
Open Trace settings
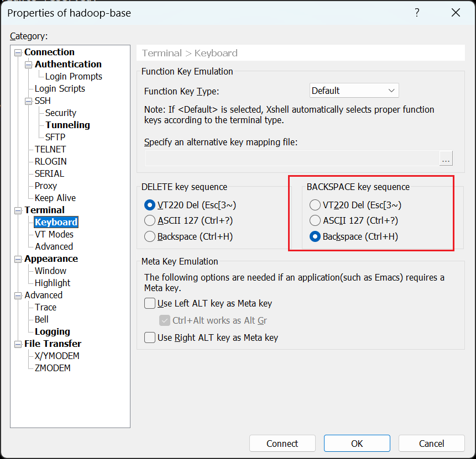tap(45, 307)
